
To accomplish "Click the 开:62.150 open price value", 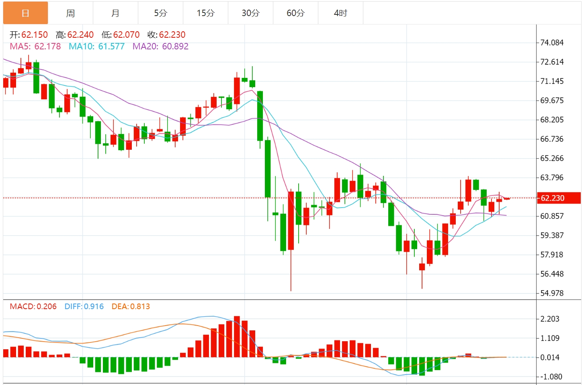I will coord(29,35).
